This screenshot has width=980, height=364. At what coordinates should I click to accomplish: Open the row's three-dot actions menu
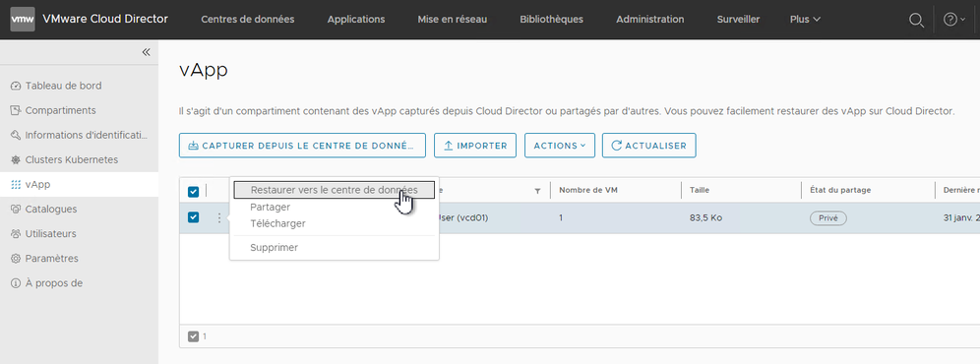[218, 217]
